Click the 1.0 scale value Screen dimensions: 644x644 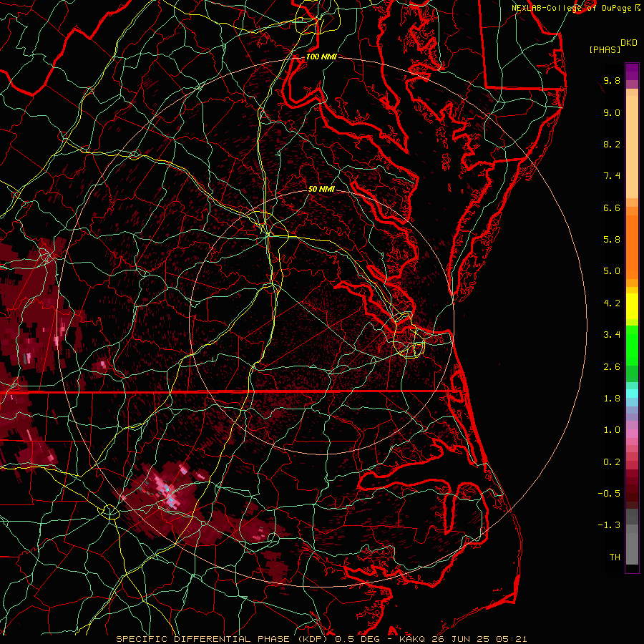tap(612, 430)
